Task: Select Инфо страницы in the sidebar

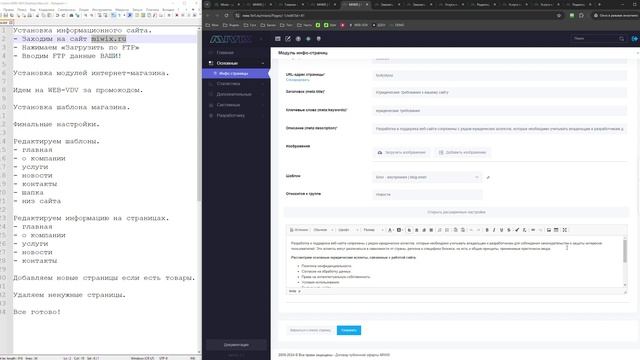Action: pyautogui.click(x=236, y=73)
